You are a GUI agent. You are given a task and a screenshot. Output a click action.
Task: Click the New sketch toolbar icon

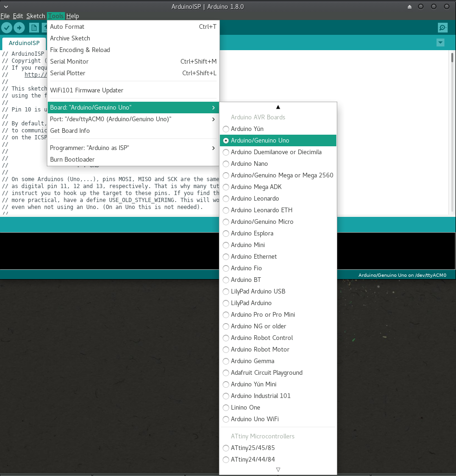[34, 28]
